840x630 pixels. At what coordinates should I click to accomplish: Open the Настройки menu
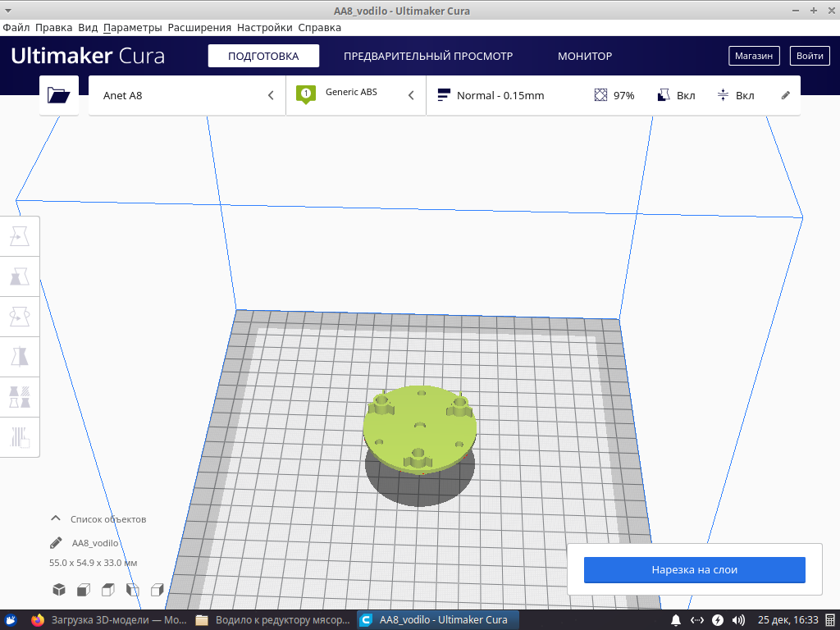pyautogui.click(x=265, y=27)
